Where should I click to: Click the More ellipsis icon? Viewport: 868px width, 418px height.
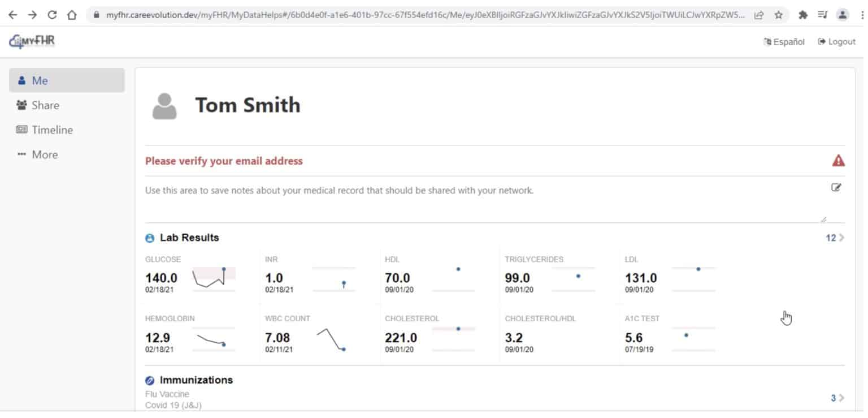click(21, 154)
